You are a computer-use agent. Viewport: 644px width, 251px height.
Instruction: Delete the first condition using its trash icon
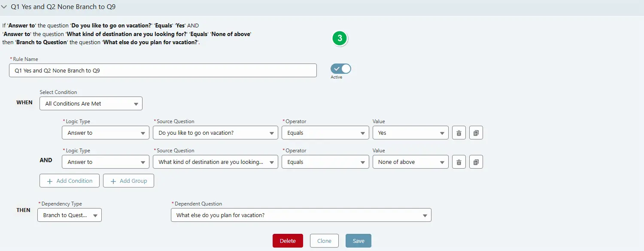[459, 133]
